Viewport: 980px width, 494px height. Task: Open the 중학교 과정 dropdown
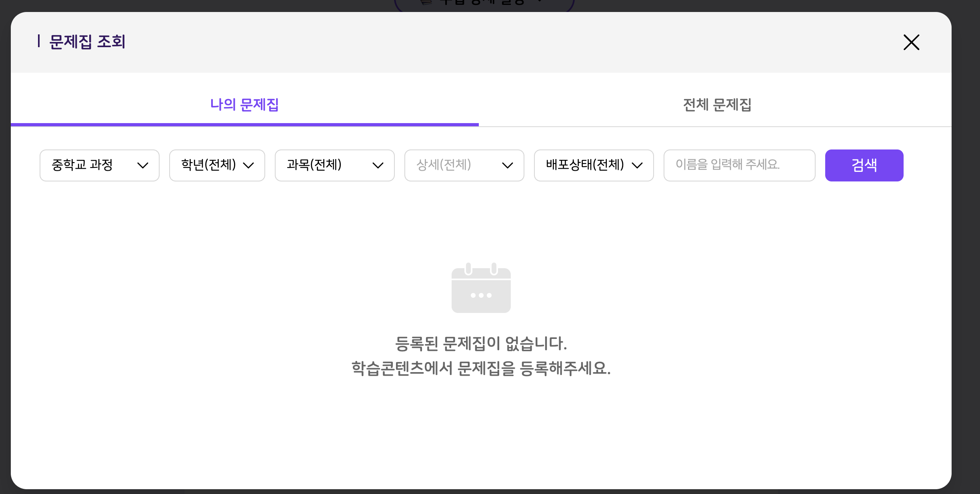99,165
